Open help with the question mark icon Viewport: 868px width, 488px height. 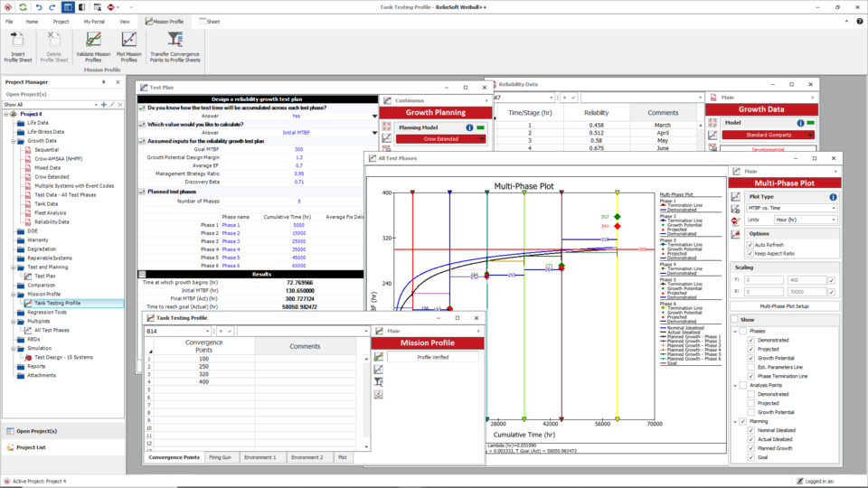[x=859, y=21]
